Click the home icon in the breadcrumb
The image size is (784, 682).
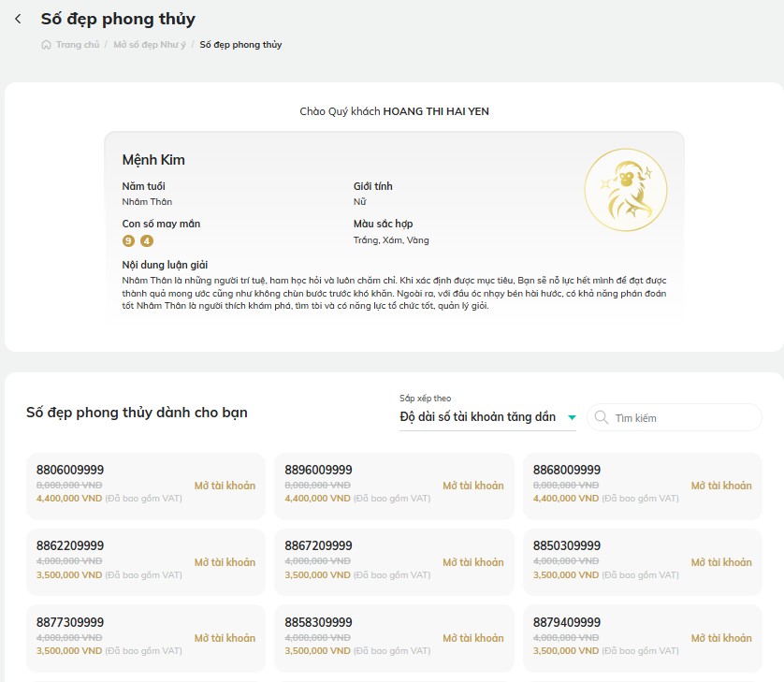click(x=46, y=45)
